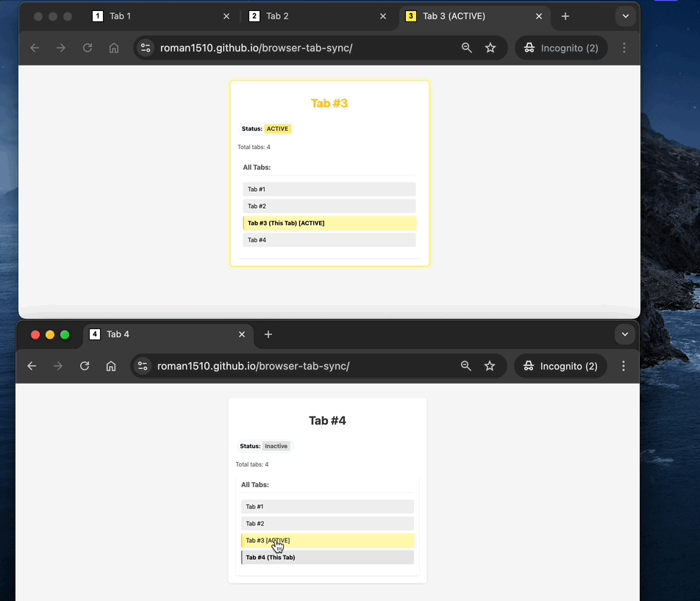
Task: Select the Tab 4 browser tab
Action: 168,334
